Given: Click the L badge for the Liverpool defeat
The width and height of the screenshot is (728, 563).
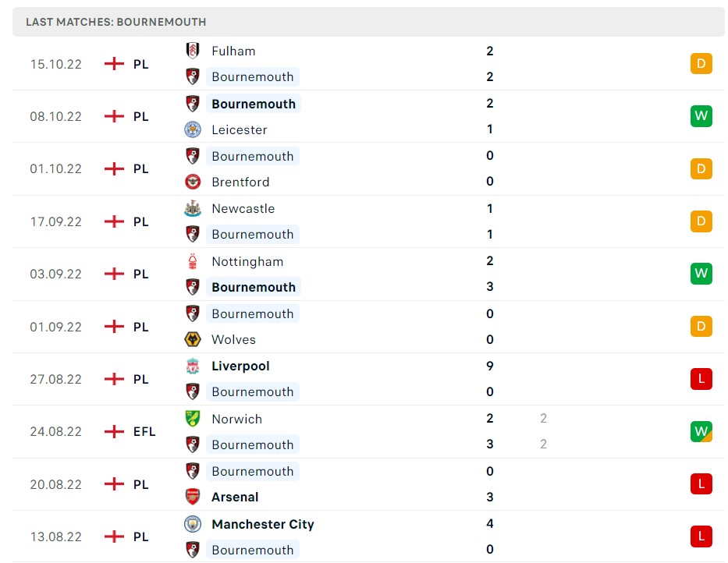Looking at the screenshot, I should [x=701, y=379].
